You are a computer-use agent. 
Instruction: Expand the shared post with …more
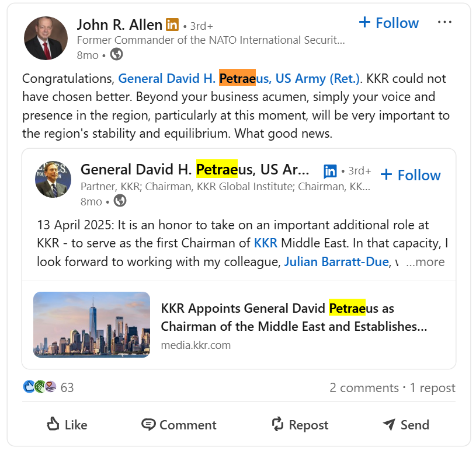(425, 262)
